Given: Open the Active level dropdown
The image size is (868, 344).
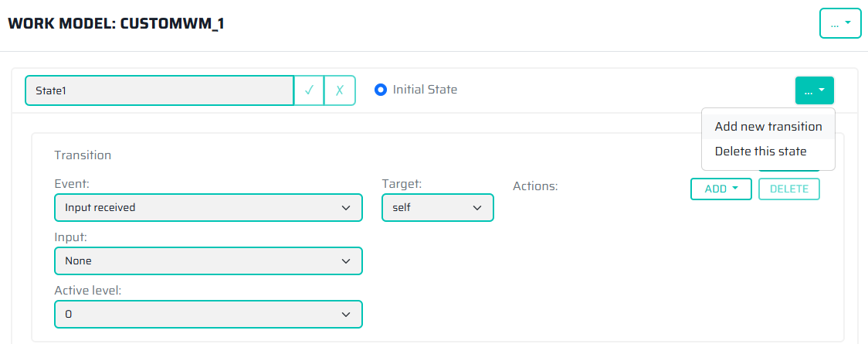Looking at the screenshot, I should coord(208,314).
